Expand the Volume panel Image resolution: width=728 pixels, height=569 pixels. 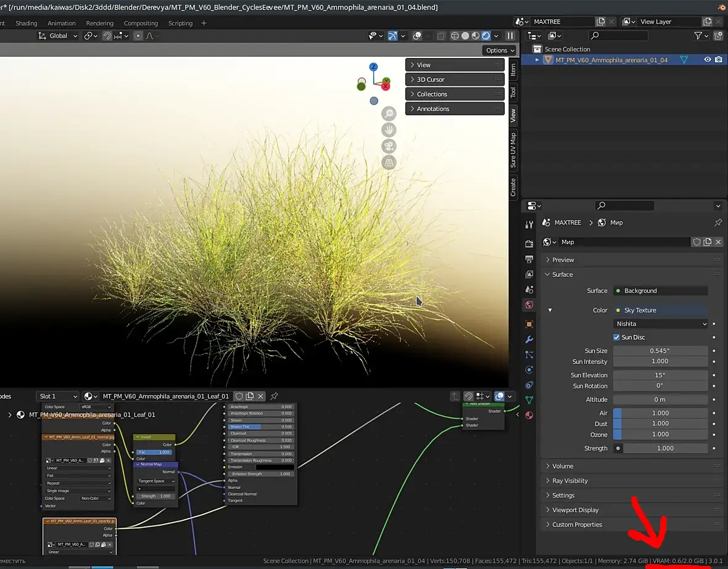point(563,466)
